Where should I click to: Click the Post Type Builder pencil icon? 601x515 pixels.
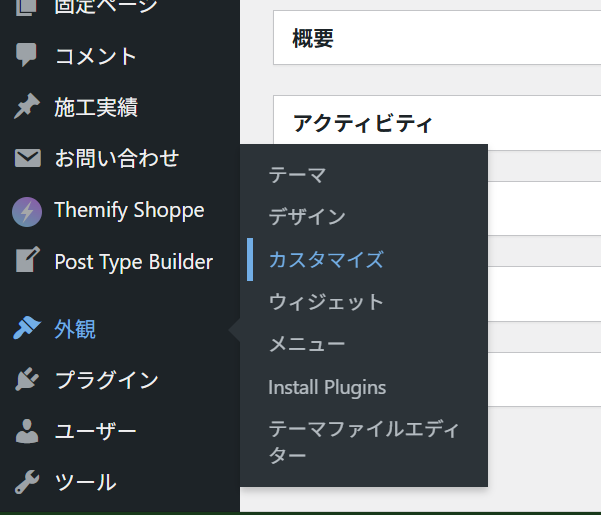tap(28, 259)
